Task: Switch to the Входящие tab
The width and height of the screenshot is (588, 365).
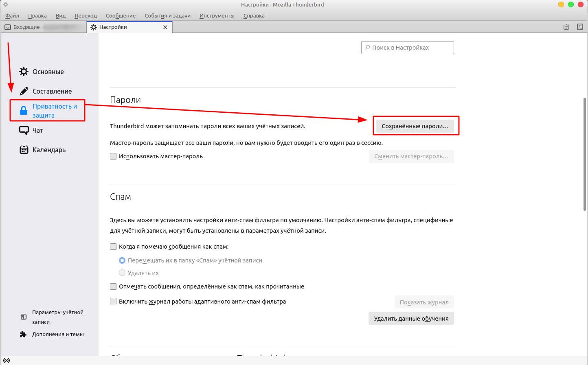Action: 26,27
